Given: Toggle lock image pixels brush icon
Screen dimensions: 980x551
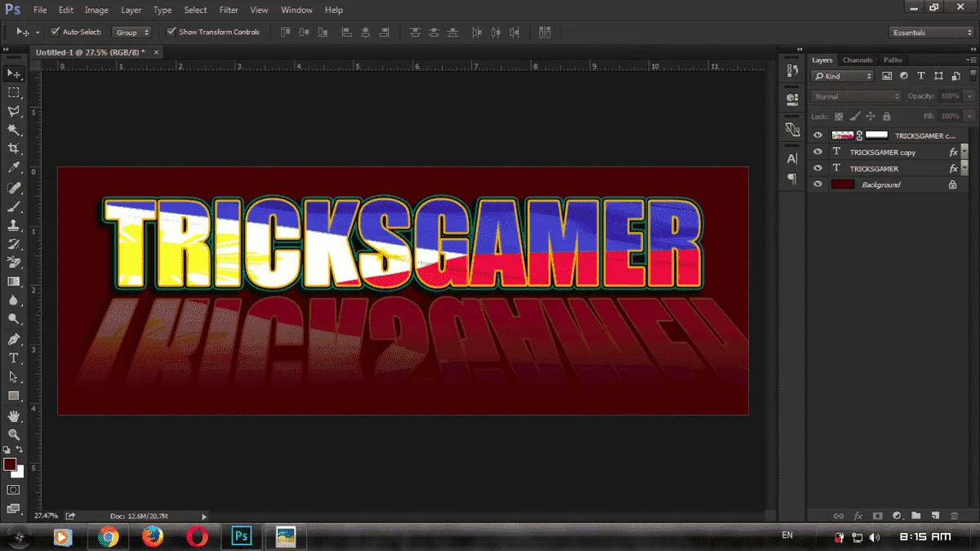Looking at the screenshot, I should pyautogui.click(x=854, y=117).
